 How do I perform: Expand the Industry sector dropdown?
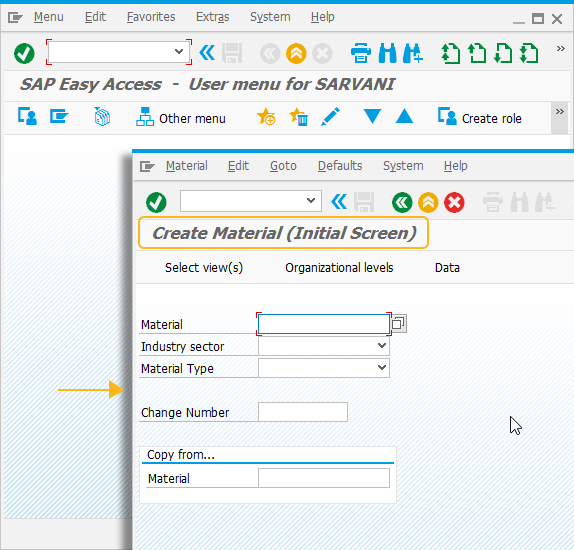pos(382,346)
